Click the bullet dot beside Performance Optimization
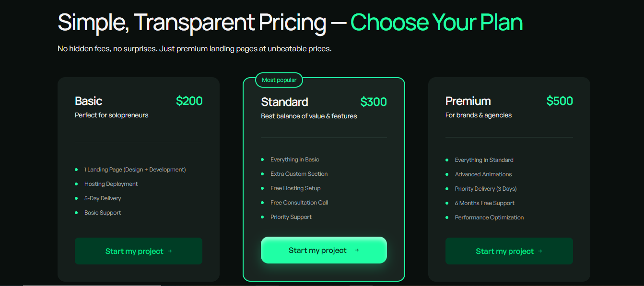The height and width of the screenshot is (286, 644). [447, 217]
